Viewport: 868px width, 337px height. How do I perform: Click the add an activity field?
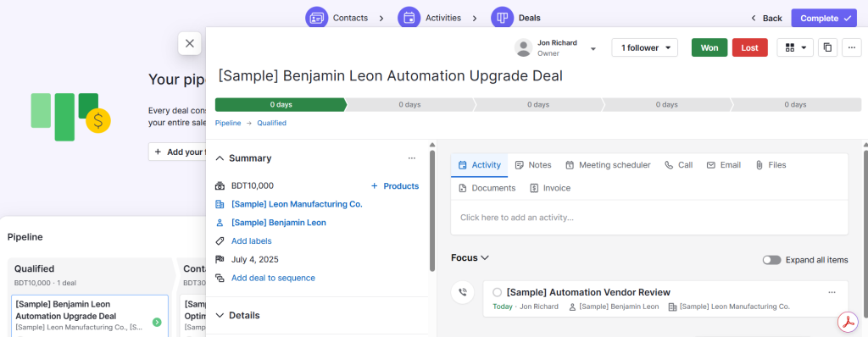[x=649, y=218]
